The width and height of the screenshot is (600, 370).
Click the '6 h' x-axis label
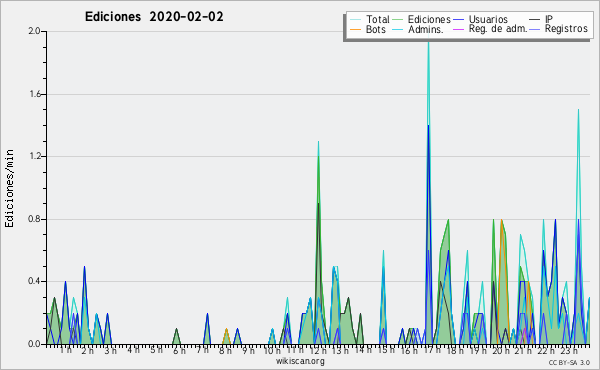pos(179,350)
